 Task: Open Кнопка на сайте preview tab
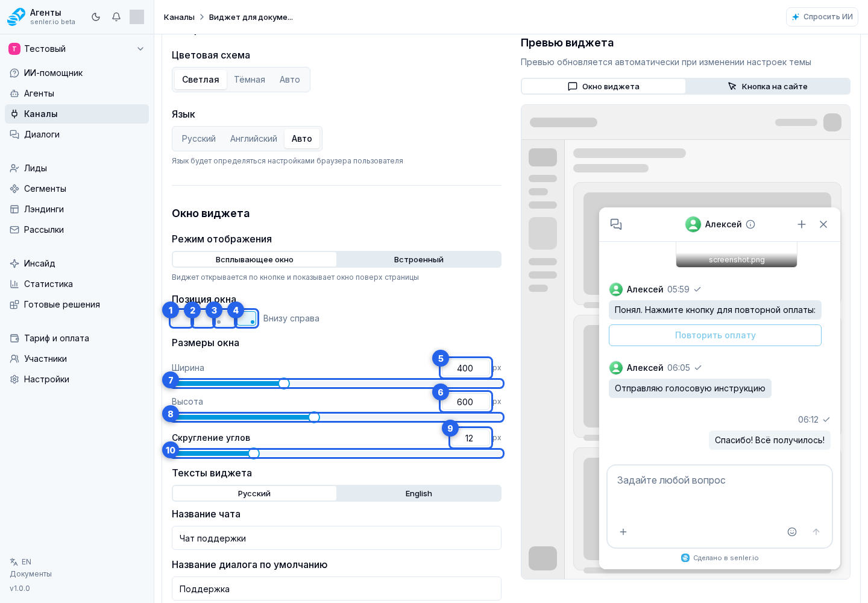tap(768, 86)
